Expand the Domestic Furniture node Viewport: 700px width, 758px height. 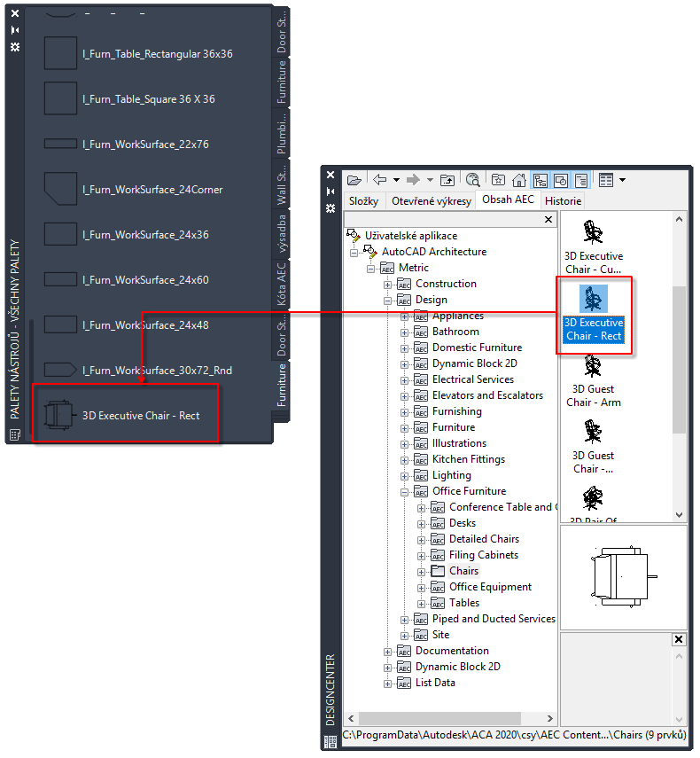point(404,348)
